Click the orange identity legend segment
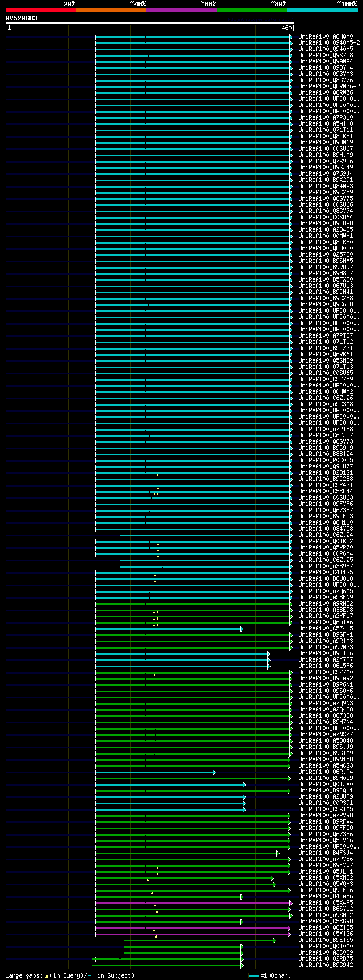The width and height of the screenshot is (363, 980). (111, 10)
